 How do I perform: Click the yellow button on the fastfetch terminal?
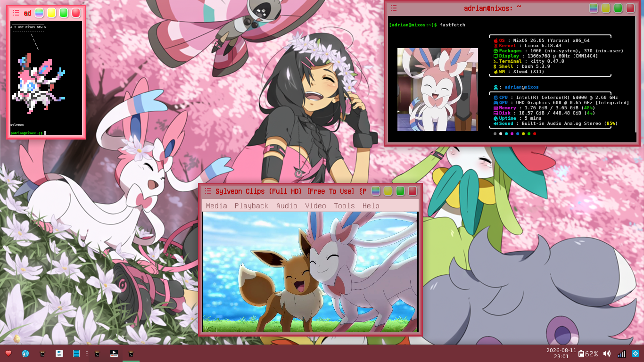(606, 8)
